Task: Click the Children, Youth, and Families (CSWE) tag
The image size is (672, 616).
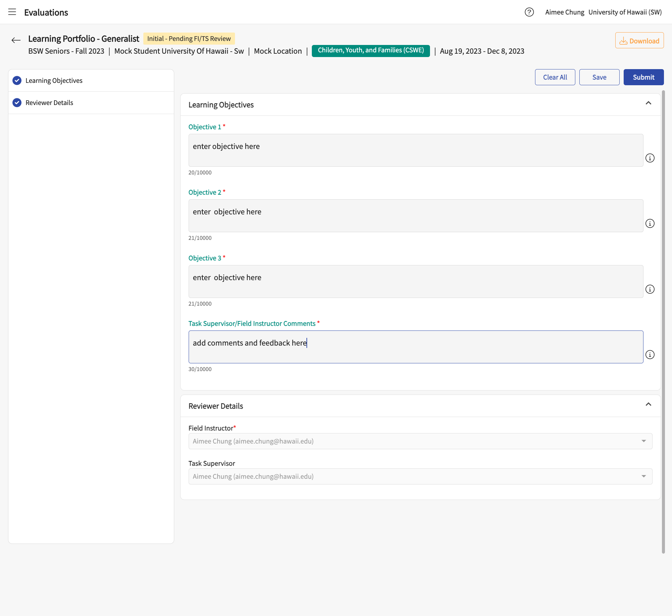Action: [x=371, y=51]
